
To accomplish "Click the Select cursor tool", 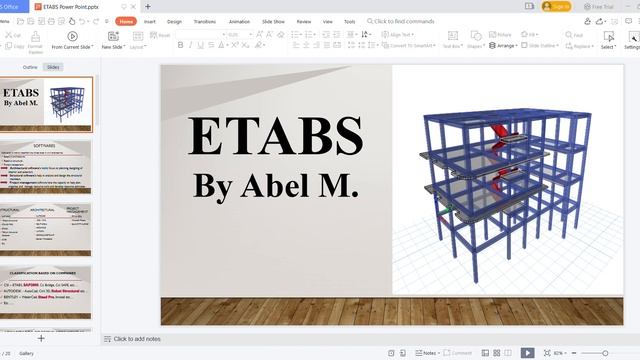I will 608,40.
